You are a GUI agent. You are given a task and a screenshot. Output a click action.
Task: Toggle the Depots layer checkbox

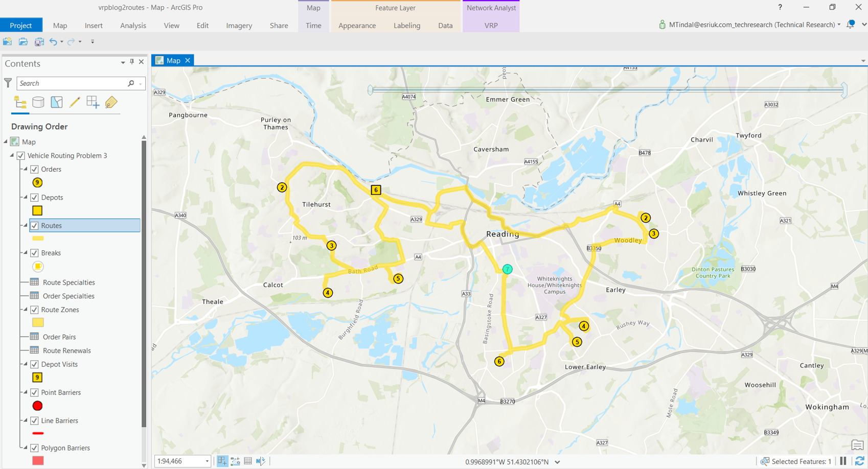(34, 197)
